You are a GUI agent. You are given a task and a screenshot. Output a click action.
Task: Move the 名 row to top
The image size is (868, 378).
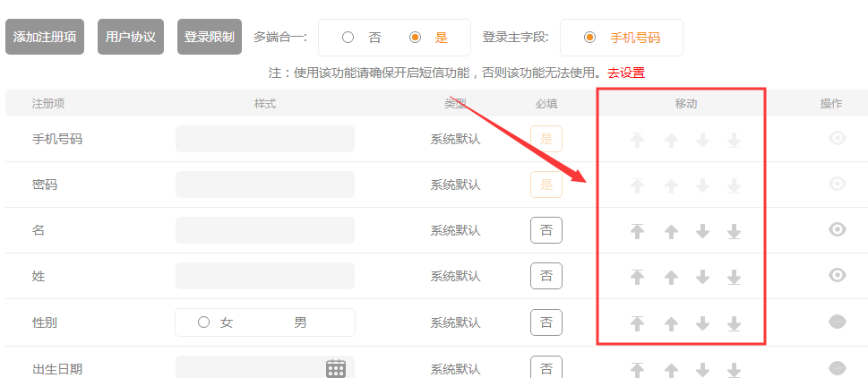coord(637,231)
